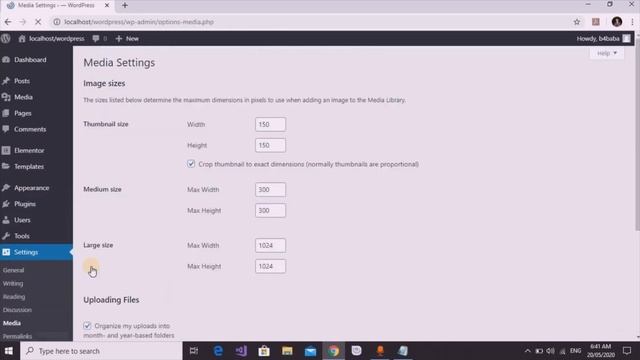
Task: Click the Dashboard gauge icon
Action: [6, 60]
